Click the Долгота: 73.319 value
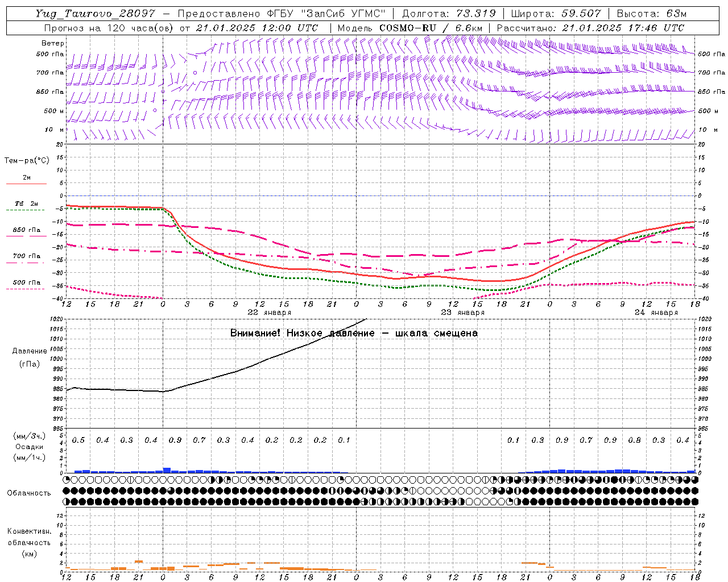Image resolution: width=728 pixels, height=582 pixels. [x=449, y=14]
